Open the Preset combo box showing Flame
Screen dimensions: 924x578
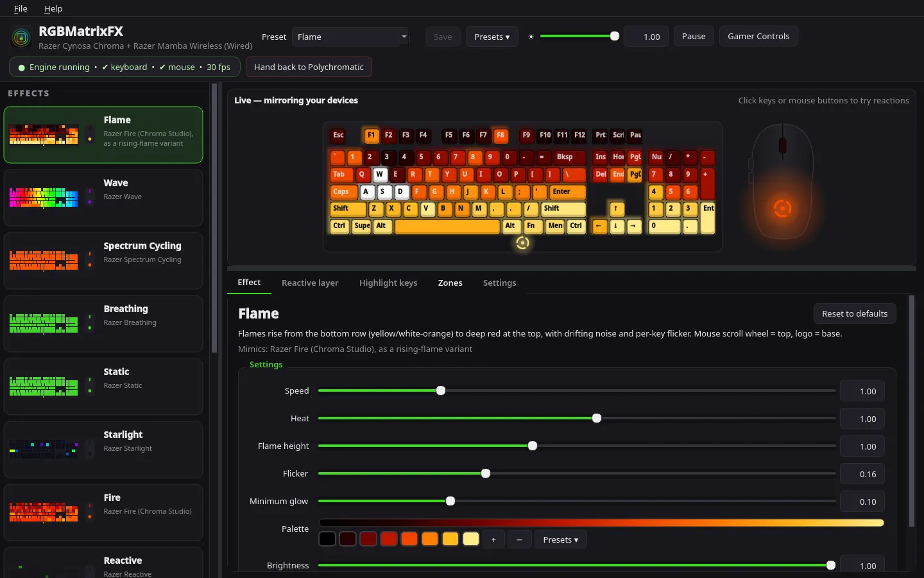pyautogui.click(x=350, y=37)
